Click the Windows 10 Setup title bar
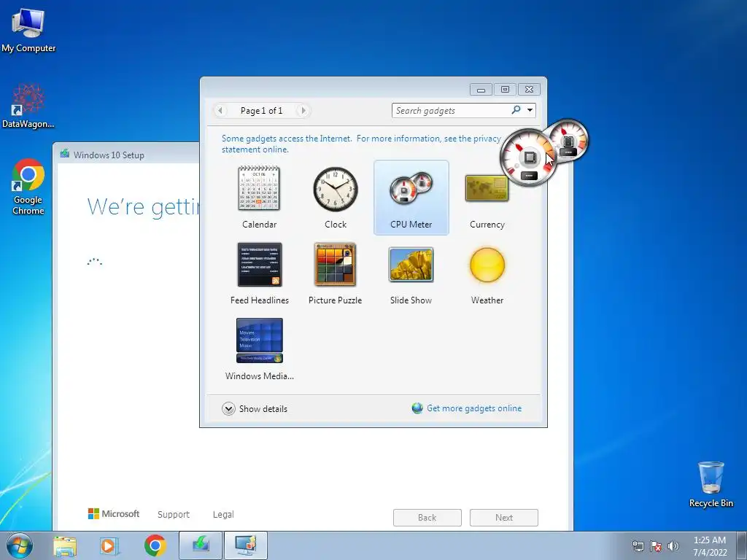 click(126, 155)
